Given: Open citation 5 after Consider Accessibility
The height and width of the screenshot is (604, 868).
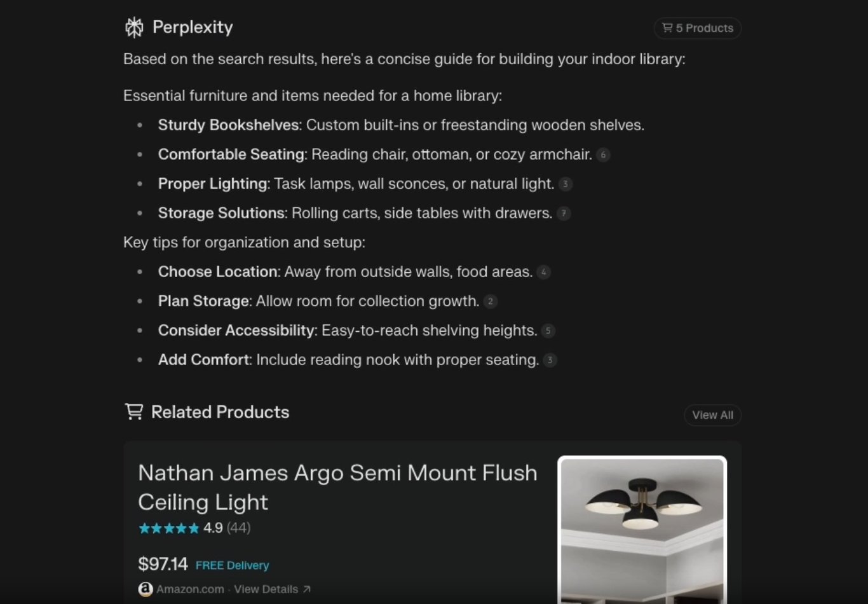Looking at the screenshot, I should 548,330.
